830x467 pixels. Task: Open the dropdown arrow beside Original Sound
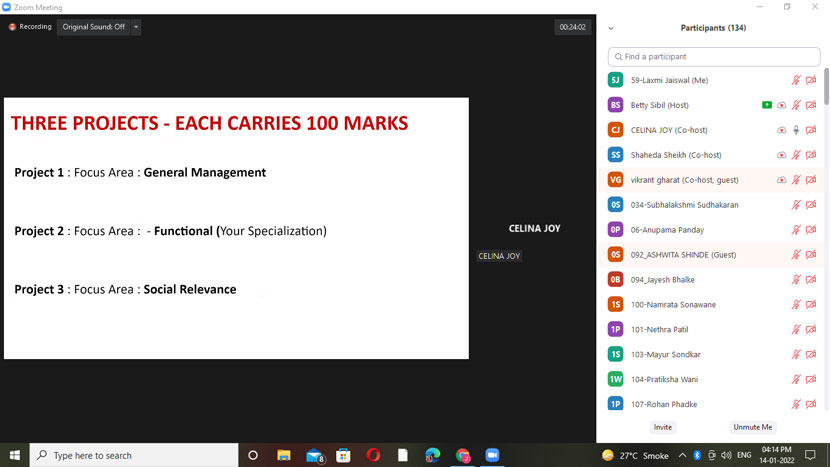pyautogui.click(x=136, y=27)
